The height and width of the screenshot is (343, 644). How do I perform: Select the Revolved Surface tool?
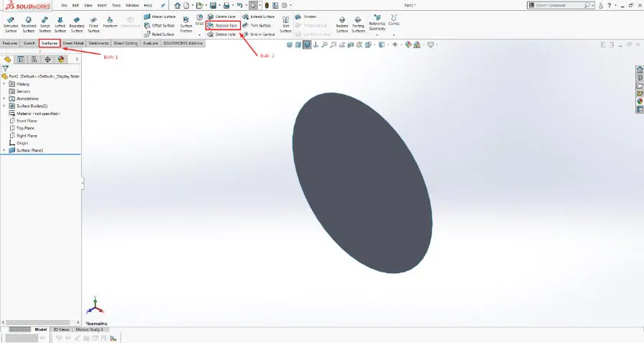(28, 24)
